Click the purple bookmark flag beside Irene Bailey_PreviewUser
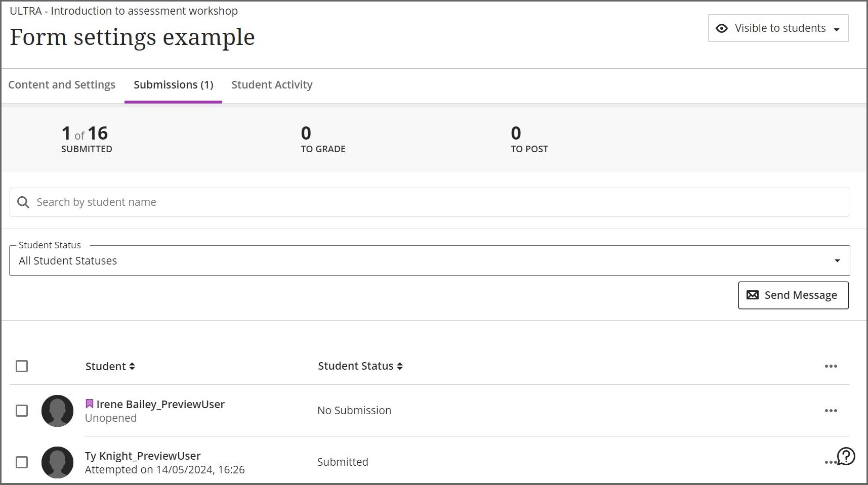The height and width of the screenshot is (485, 868). click(90, 403)
